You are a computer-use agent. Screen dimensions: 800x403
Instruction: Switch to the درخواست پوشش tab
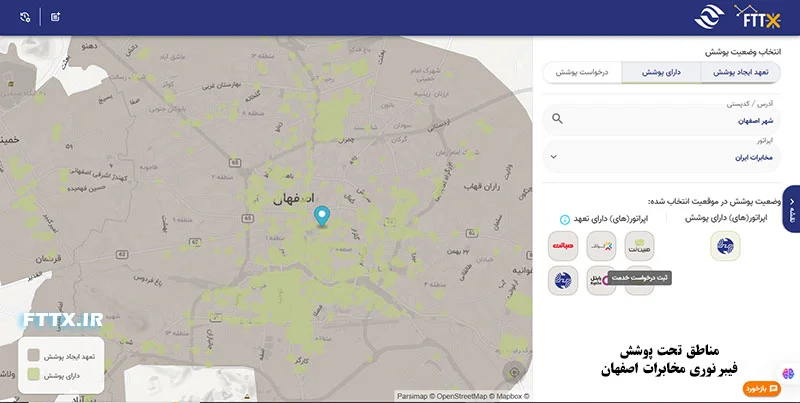coord(582,72)
